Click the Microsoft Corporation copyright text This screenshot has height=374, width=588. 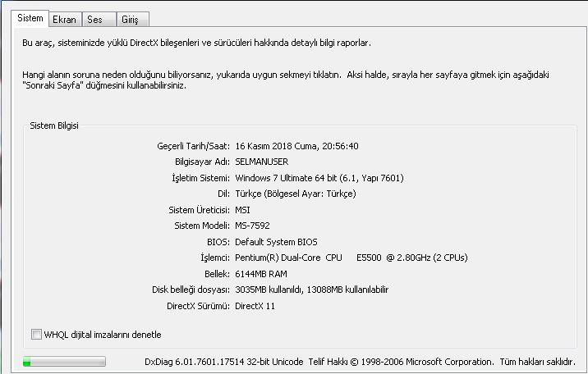coord(442,362)
